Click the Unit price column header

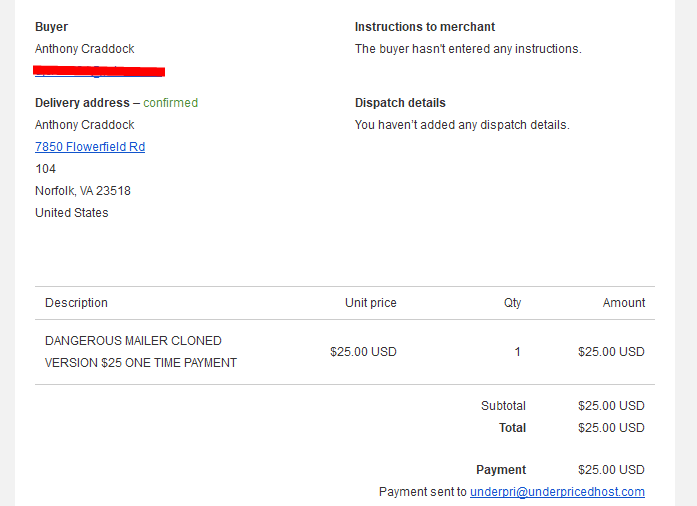tap(371, 303)
